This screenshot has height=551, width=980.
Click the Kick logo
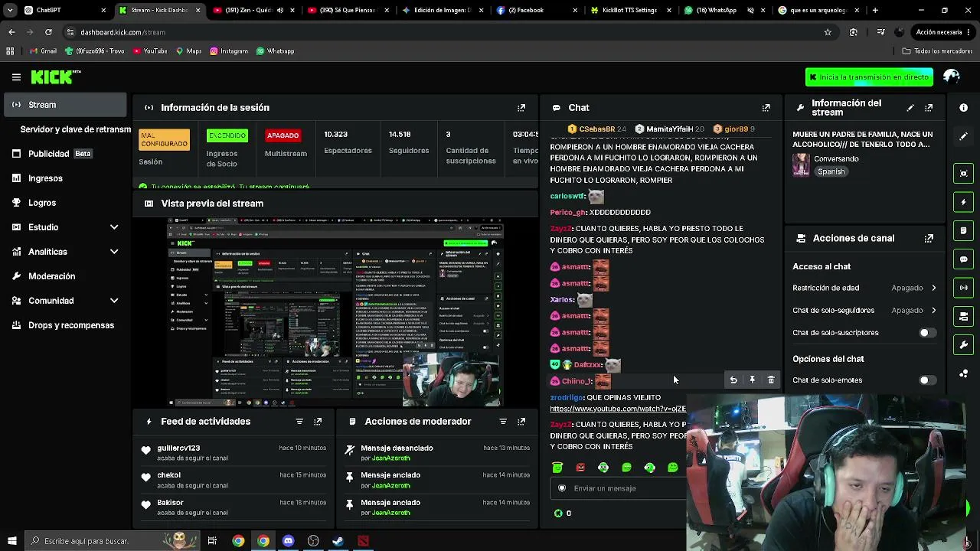click(x=55, y=77)
